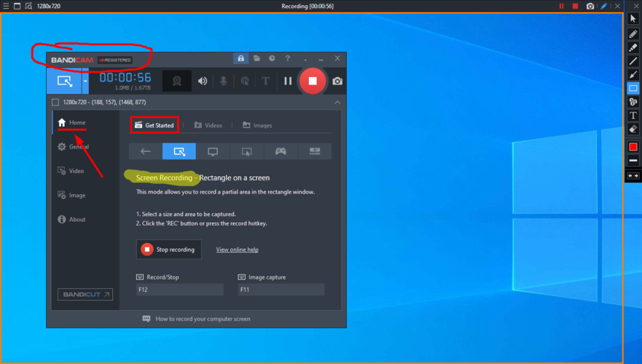Open the Home sidebar section
The height and width of the screenshot is (364, 642).
pos(72,122)
